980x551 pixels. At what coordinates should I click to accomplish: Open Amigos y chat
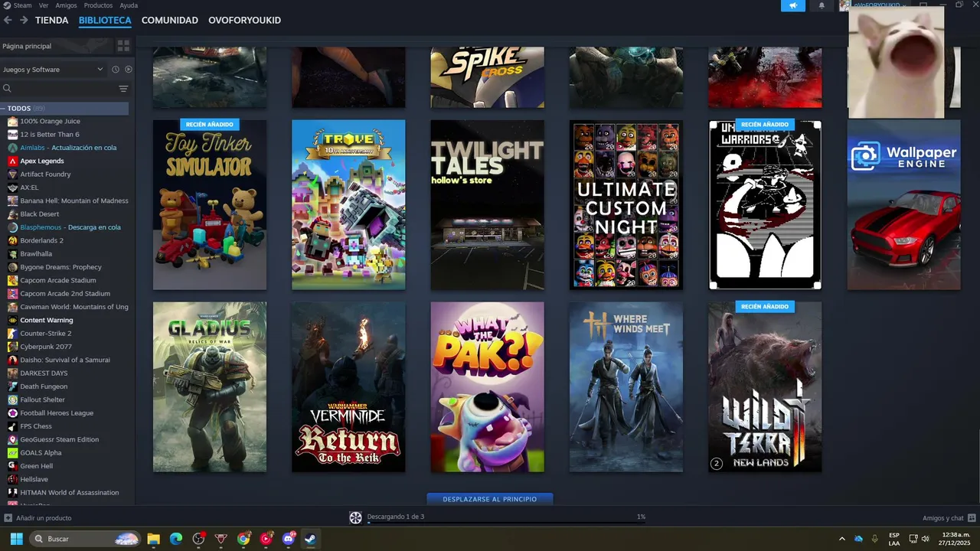coord(949,518)
